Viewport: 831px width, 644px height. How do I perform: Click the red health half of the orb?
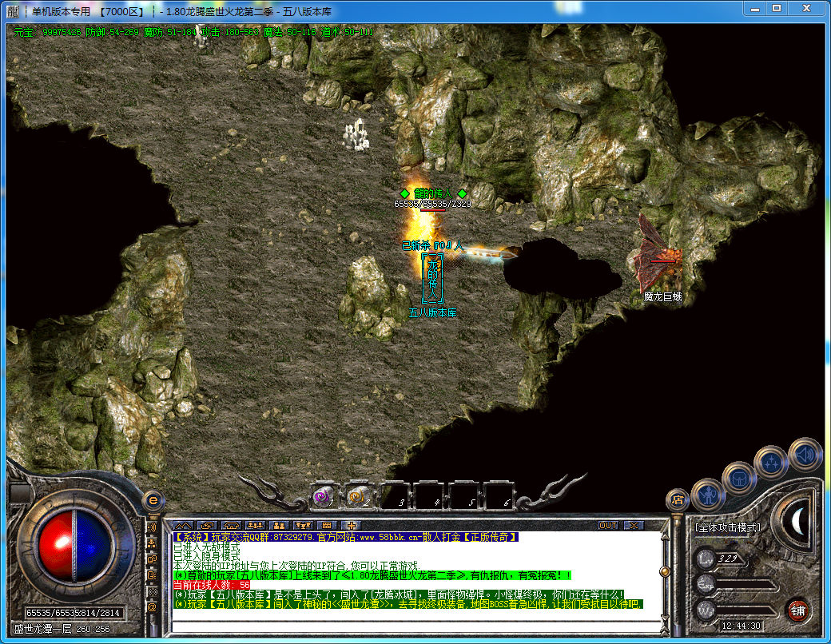pyautogui.click(x=56, y=546)
